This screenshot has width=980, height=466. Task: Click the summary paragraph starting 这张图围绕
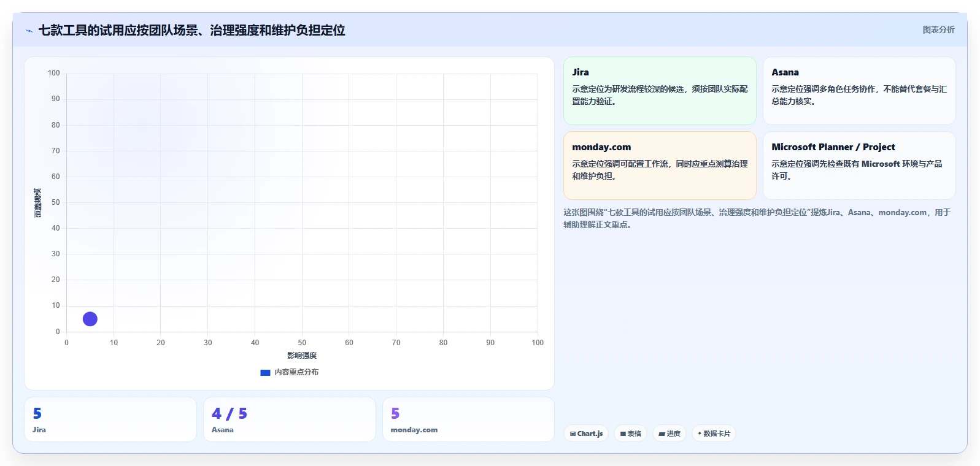757,218
